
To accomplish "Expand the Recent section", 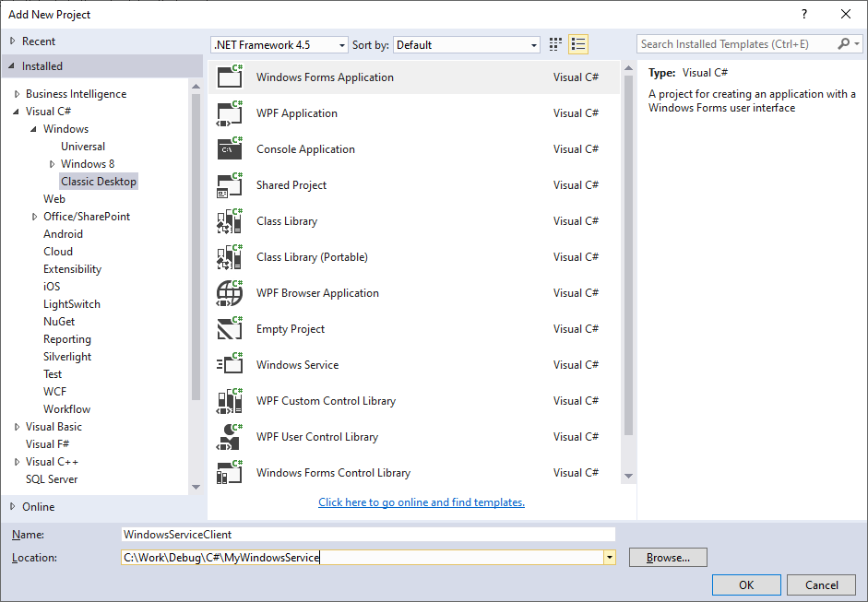I will tap(13, 41).
